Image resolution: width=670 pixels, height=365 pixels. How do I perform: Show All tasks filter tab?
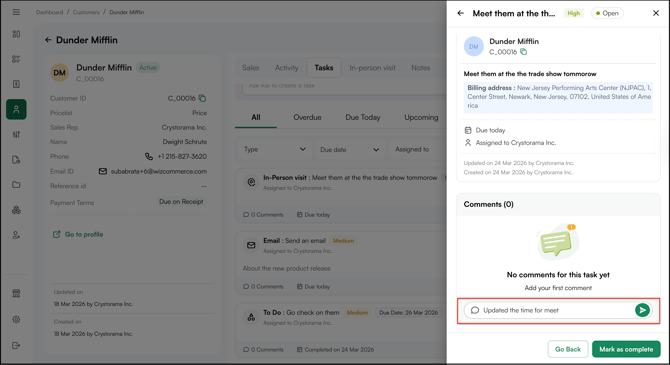(x=256, y=118)
